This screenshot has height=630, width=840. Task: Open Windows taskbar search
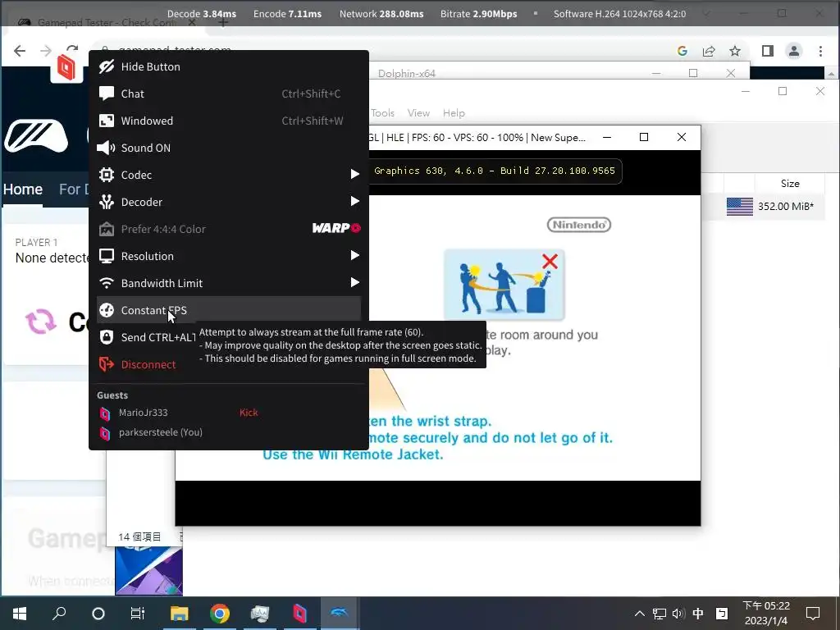point(59,614)
